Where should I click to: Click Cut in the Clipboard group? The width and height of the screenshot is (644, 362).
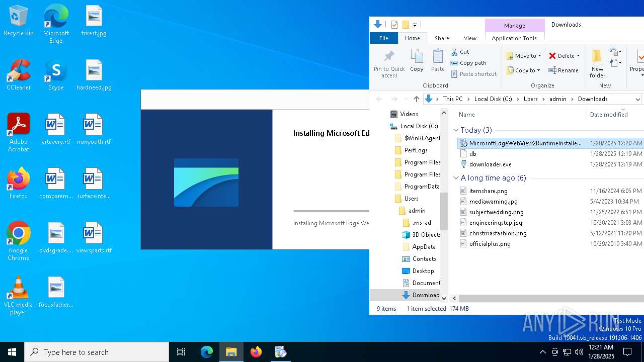[460, 52]
